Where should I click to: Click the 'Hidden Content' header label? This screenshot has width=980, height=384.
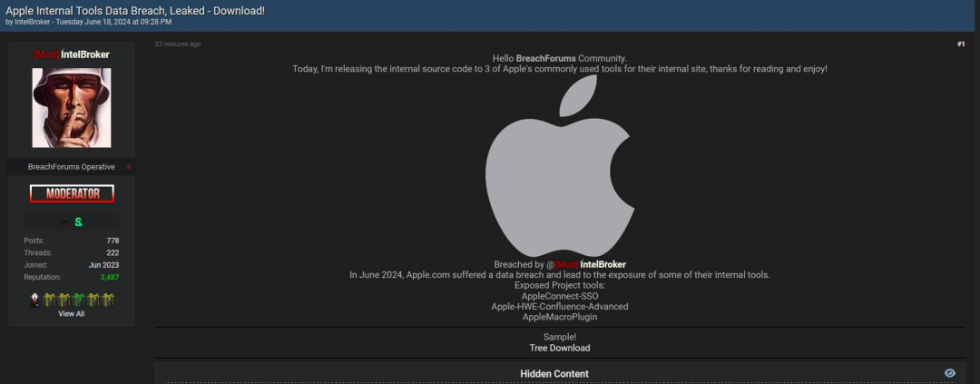(x=554, y=374)
